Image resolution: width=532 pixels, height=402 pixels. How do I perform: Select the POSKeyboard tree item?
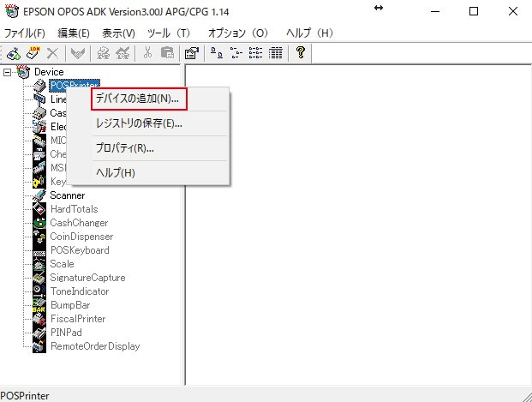[x=80, y=250]
